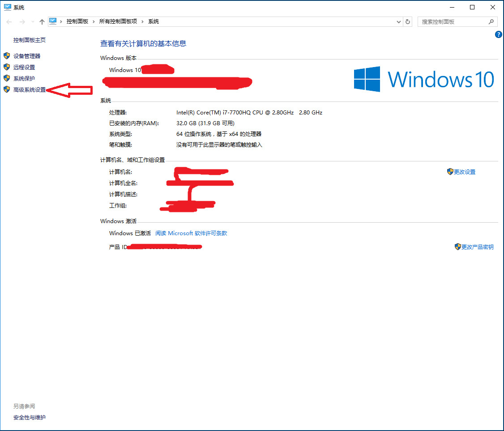This screenshot has width=504, height=431.
Task: Maximize the 系统 window
Action: pyautogui.click(x=472, y=7)
